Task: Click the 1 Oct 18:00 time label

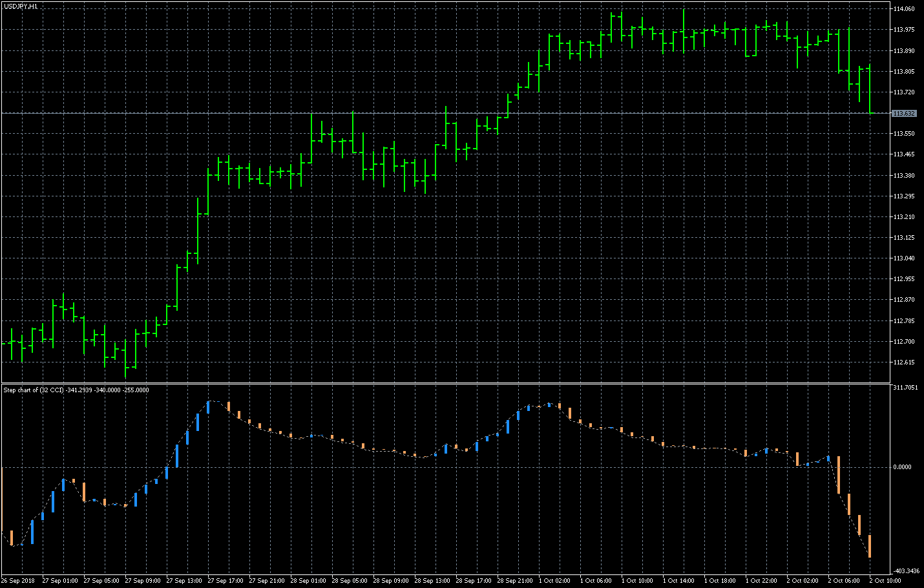Action: (x=720, y=581)
